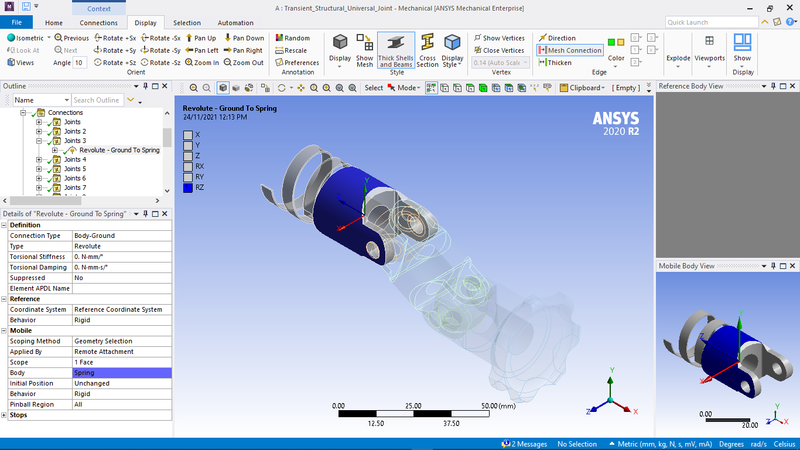
Task: Click the Quick Launch search box
Action: tap(711, 22)
